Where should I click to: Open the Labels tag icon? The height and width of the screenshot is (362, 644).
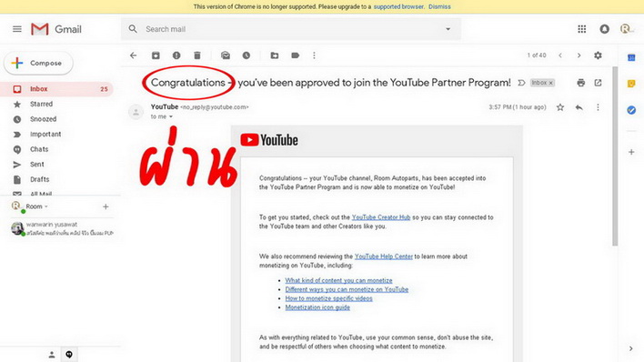[x=295, y=55]
